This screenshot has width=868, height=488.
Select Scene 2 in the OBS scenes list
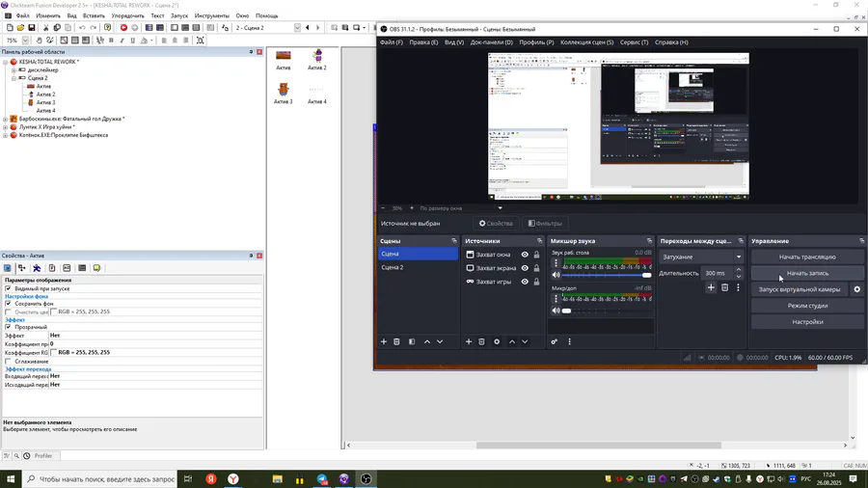point(418,267)
